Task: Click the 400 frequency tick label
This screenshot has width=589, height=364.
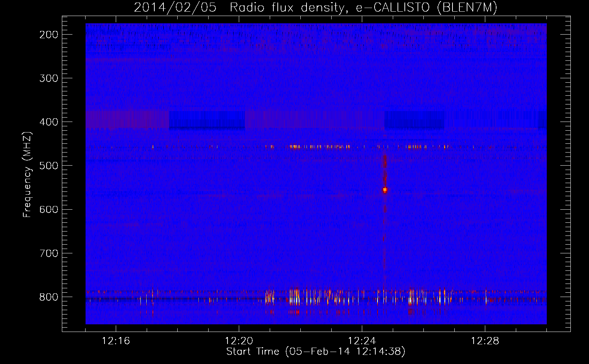Action: (49, 122)
